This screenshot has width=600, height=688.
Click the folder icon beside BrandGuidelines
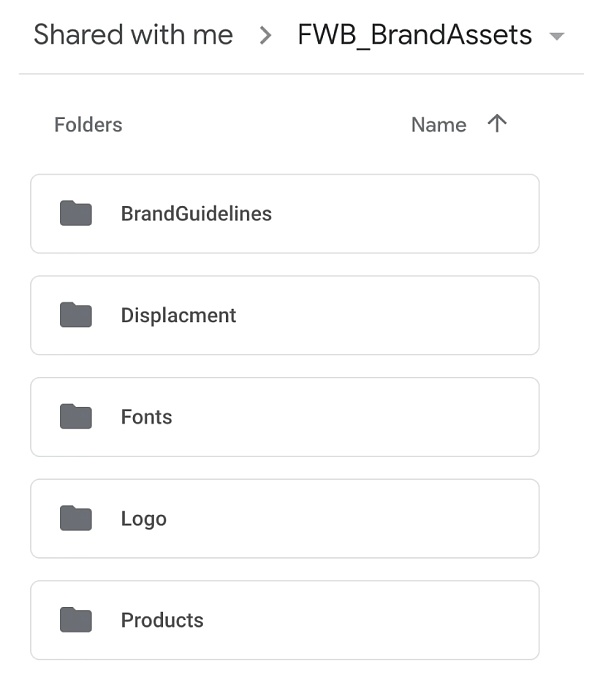(x=76, y=213)
